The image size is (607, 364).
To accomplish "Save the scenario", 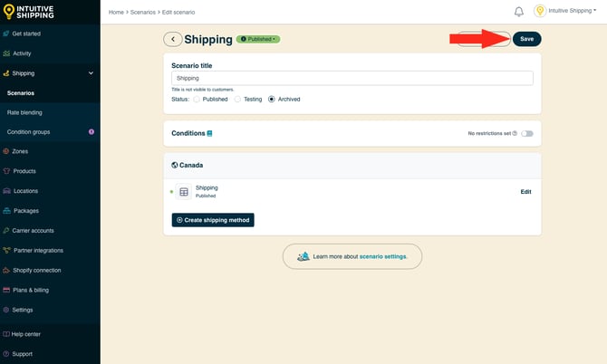I will 527,39.
